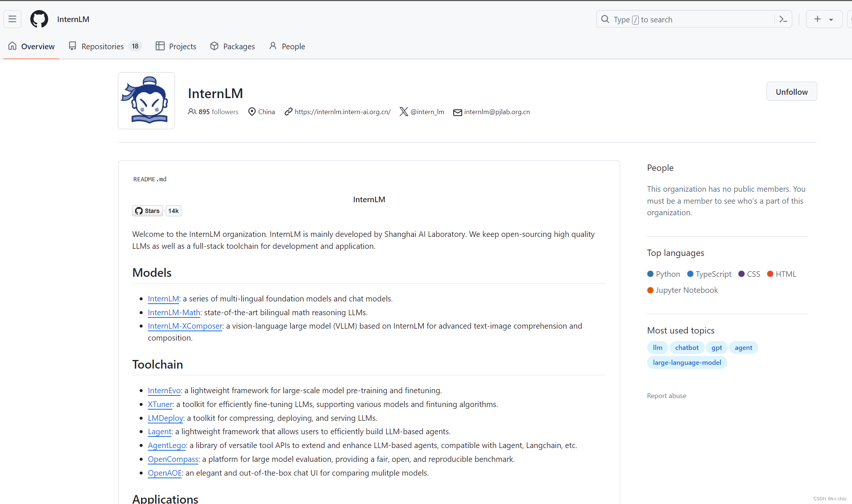Screen dimensions: 852x504
Task: Open the OpenCompass link
Action: (173, 459)
